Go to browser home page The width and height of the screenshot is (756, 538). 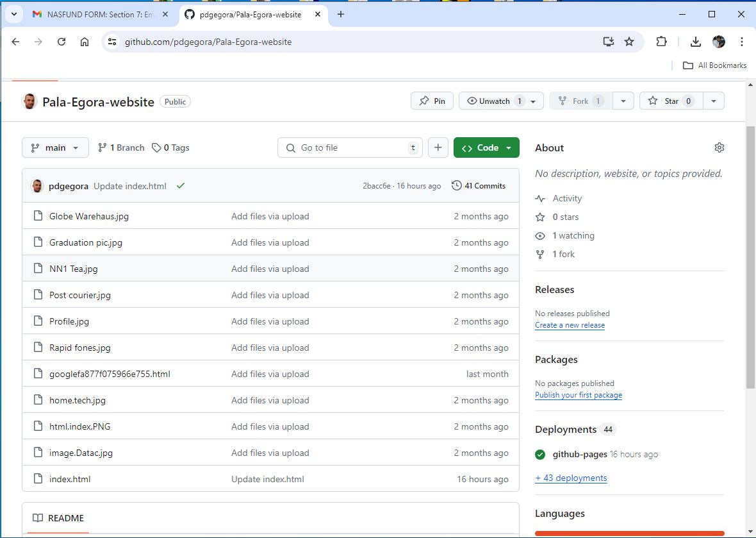tap(85, 42)
